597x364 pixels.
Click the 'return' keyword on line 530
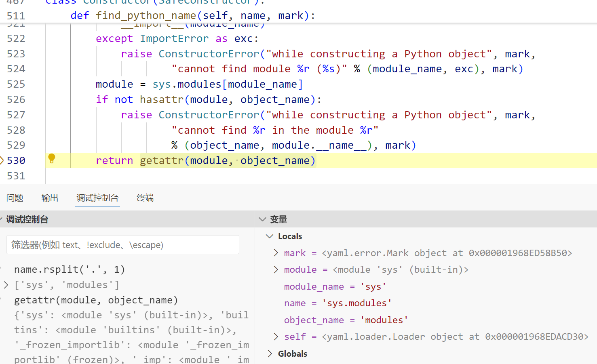[114, 160]
